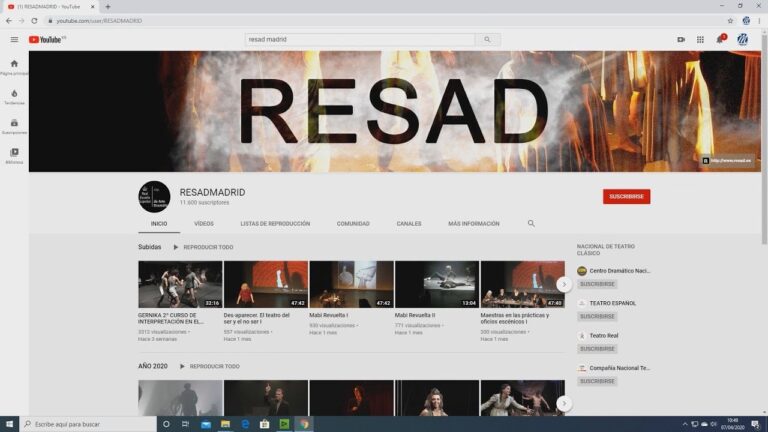
Task: Subscribe to TEATRO ESPAÑOL
Action: [x=597, y=316]
